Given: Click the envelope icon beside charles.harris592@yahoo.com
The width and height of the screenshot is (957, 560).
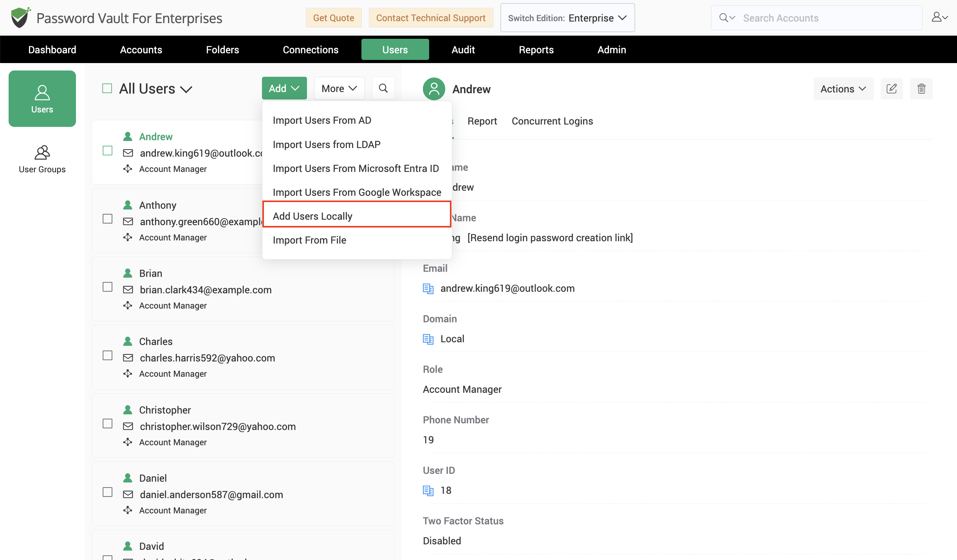Looking at the screenshot, I should 128,358.
